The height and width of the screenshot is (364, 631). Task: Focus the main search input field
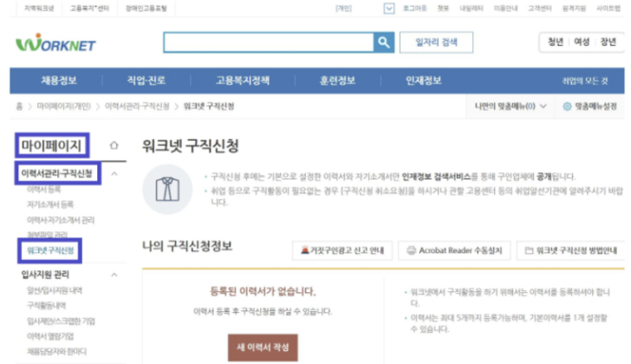[269, 42]
